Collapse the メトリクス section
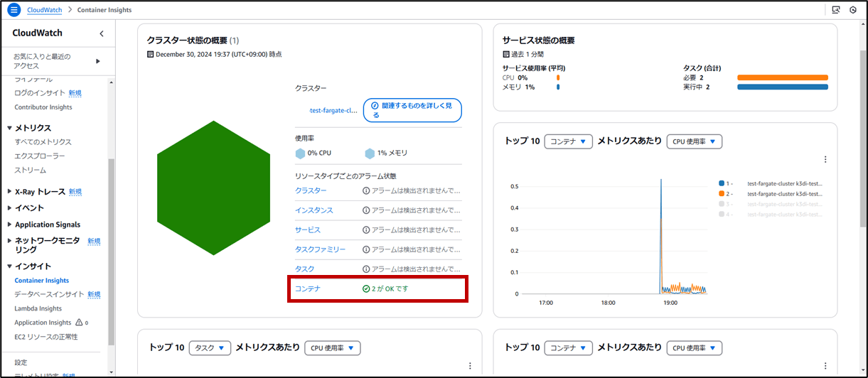The height and width of the screenshot is (378, 868). click(10, 128)
